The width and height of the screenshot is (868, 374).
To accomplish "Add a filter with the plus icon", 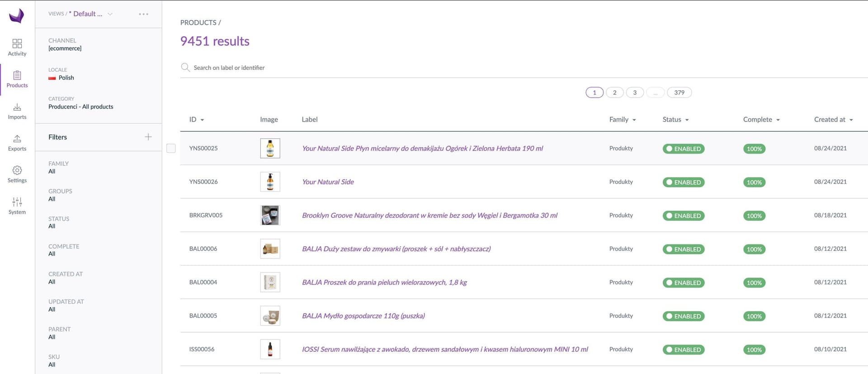I will (x=148, y=137).
